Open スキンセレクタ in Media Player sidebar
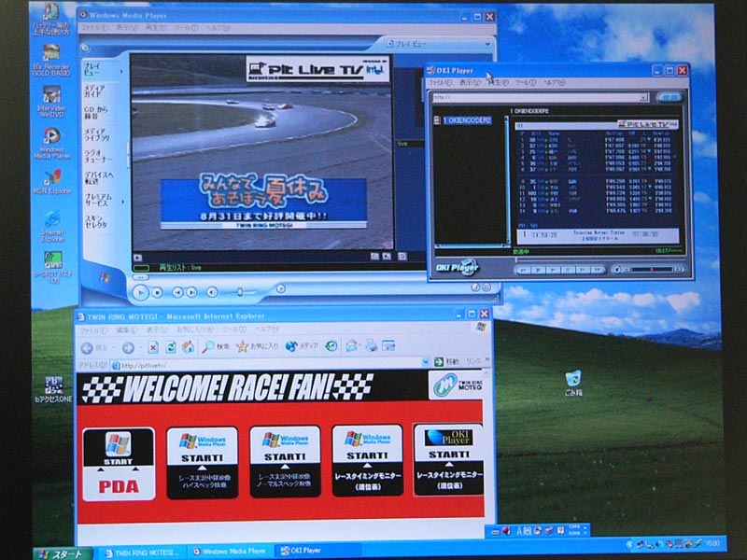 click(x=96, y=221)
